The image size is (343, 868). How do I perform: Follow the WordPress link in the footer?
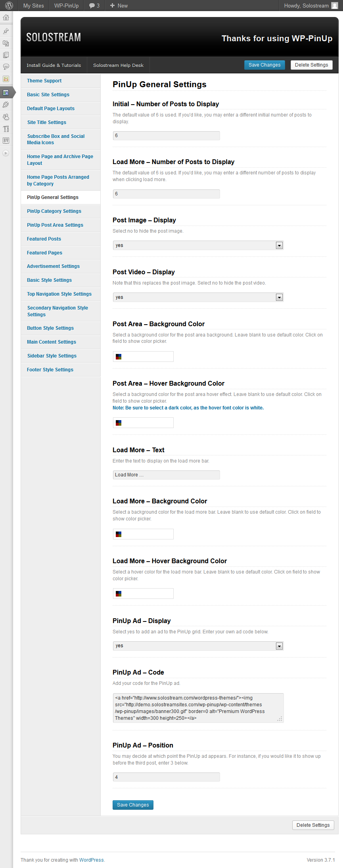92,860
